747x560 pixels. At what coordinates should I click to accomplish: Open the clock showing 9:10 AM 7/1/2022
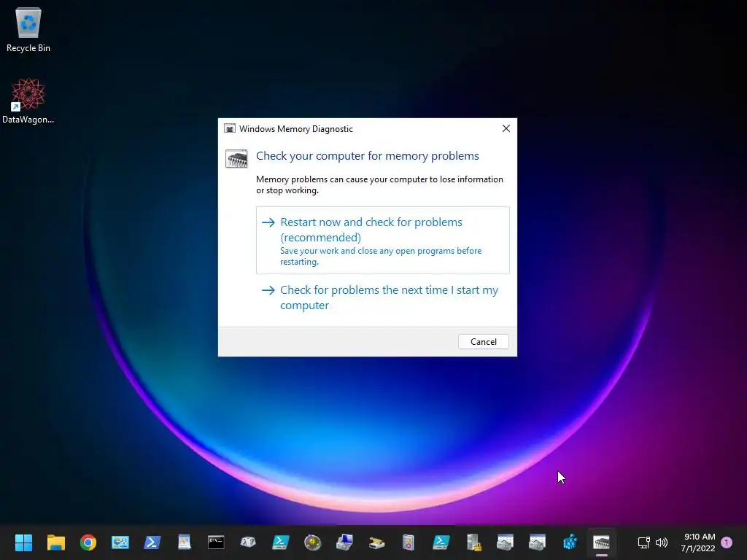[x=698, y=542]
